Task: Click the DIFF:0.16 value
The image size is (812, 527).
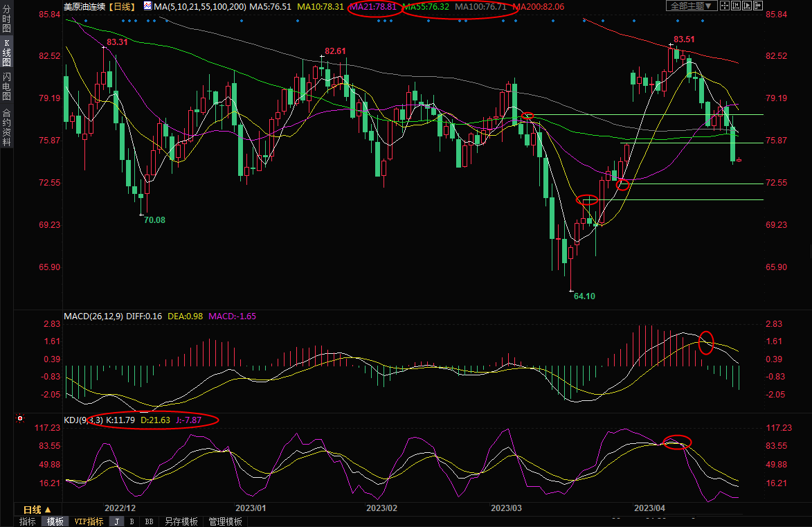Action: click(x=144, y=316)
